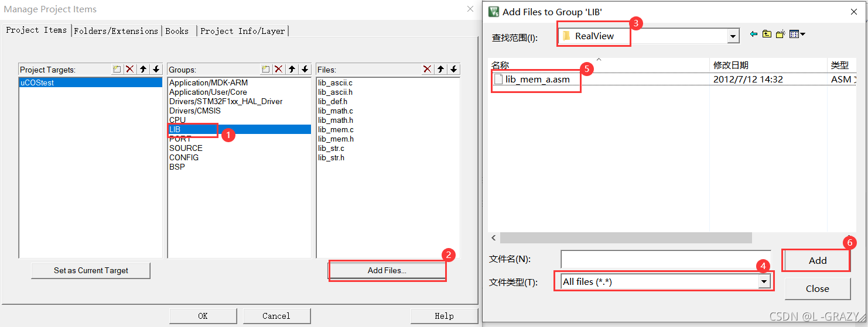
Task: Close the Manage Project Items window
Action: pyautogui.click(x=470, y=9)
